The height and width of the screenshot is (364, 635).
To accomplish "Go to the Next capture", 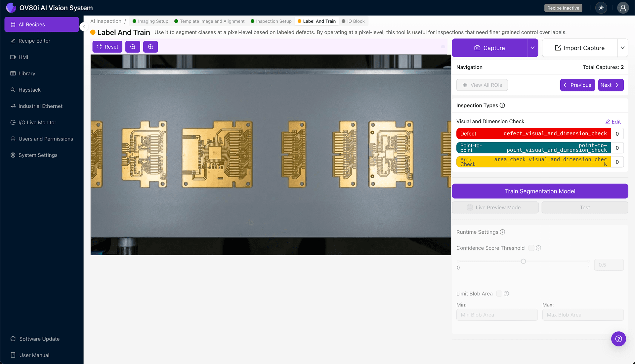I will (611, 85).
